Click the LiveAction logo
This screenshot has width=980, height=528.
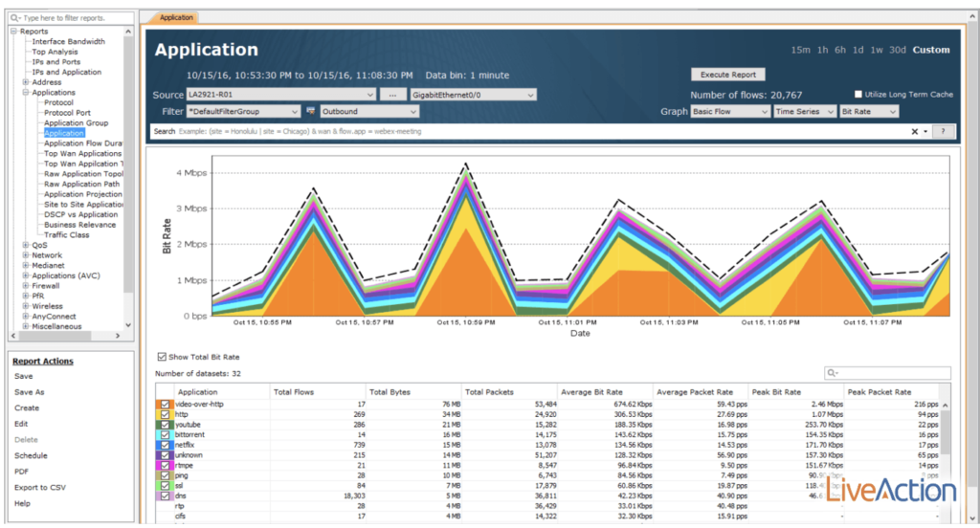891,492
